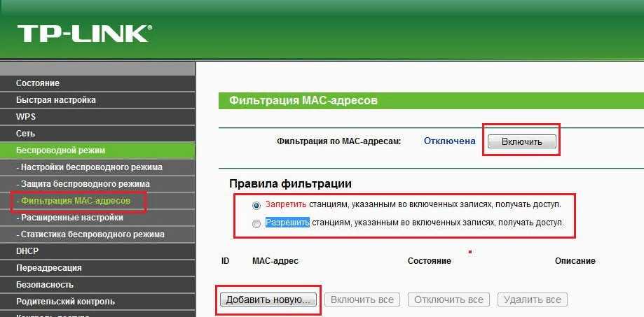The height and width of the screenshot is (317, 644).
Task: Open Родительский контроль in the sidebar
Action: coord(65,301)
